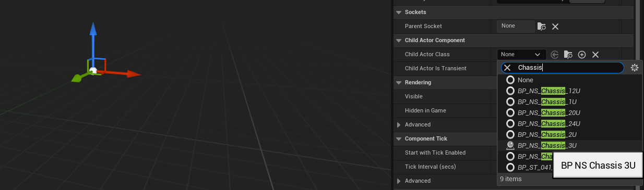Image resolution: width=644 pixels, height=190 pixels.
Task: Collapse the Sockets section
Action: [x=399, y=12]
